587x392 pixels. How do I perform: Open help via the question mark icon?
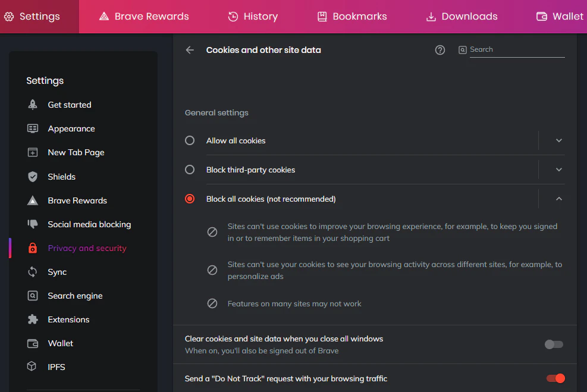(440, 50)
